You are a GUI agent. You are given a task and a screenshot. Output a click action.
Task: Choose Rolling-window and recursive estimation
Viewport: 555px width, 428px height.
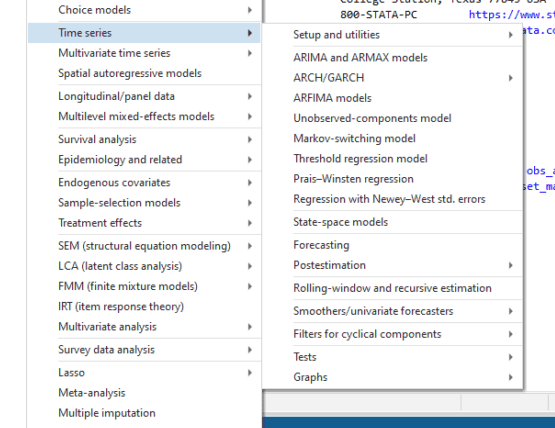pyautogui.click(x=393, y=288)
